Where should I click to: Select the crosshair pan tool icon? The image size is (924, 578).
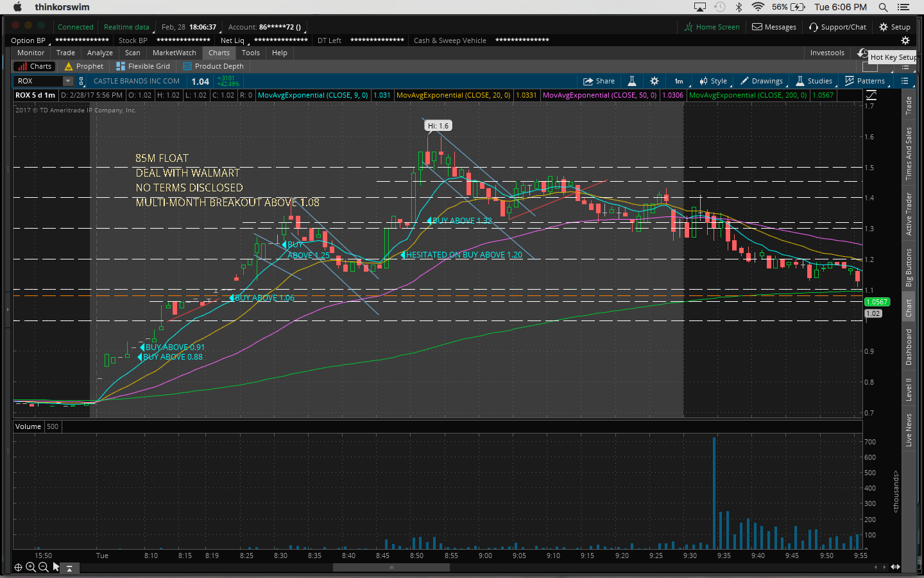point(18,567)
